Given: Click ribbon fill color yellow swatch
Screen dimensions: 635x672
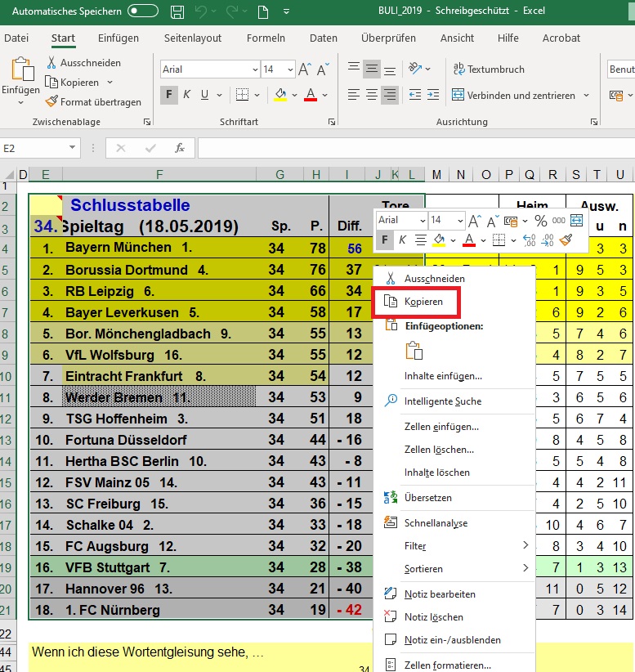Looking at the screenshot, I should pyautogui.click(x=280, y=95).
